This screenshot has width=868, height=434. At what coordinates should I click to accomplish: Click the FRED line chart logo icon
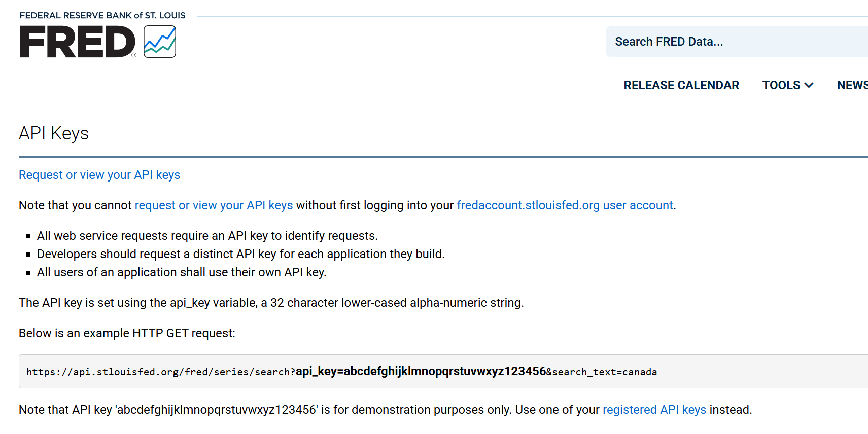[x=160, y=42]
